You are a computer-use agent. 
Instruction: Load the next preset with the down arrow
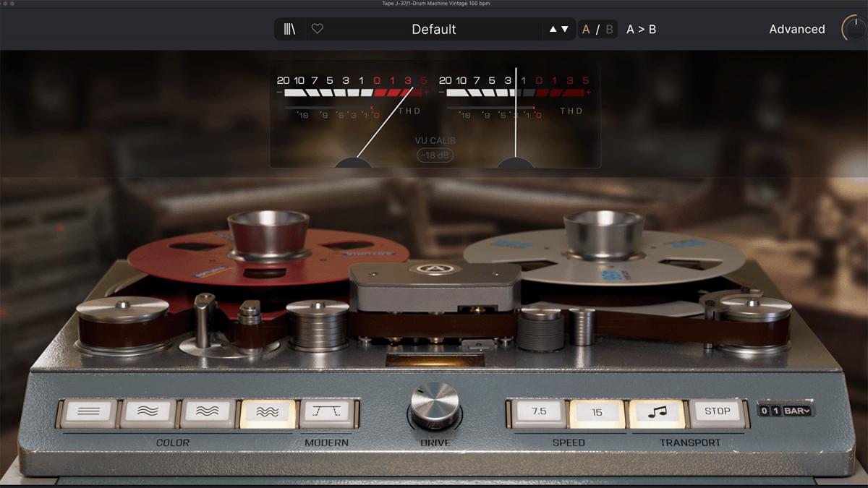pyautogui.click(x=565, y=30)
